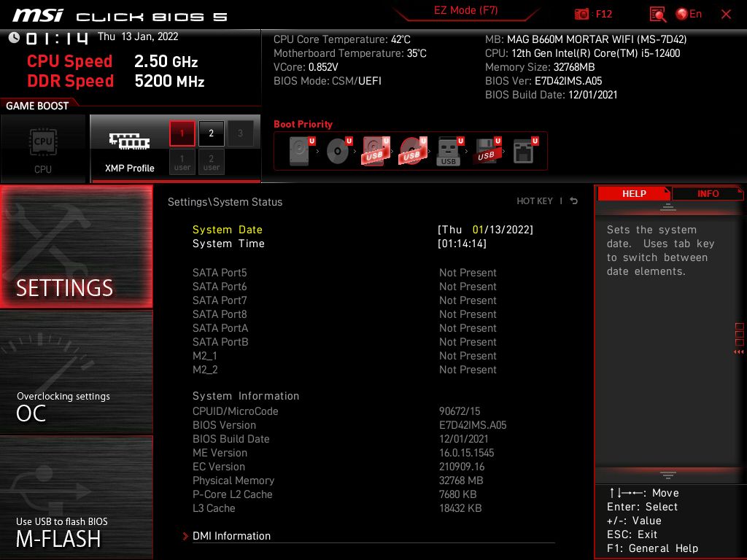Open the BIOS search magnifier icon
Image resolution: width=747 pixels, height=560 pixels.
coord(657,15)
